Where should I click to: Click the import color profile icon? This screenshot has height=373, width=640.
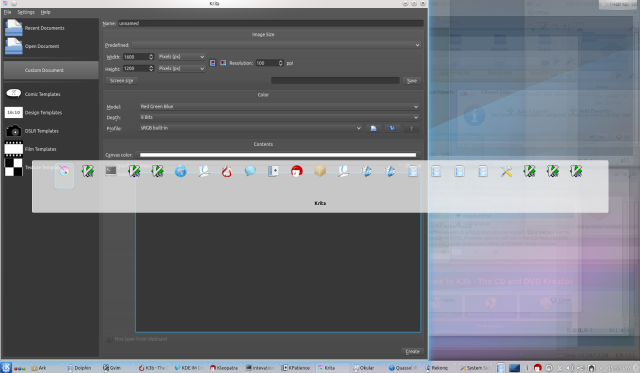(x=373, y=128)
